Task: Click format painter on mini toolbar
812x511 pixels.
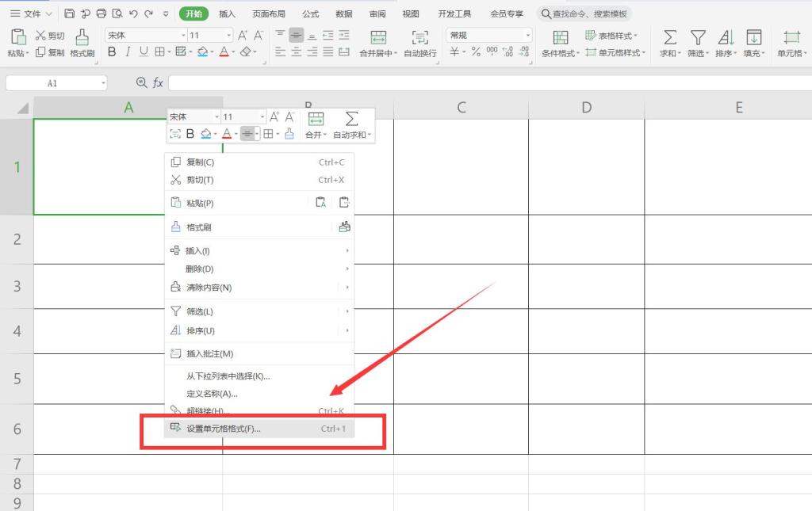Action: [x=289, y=134]
